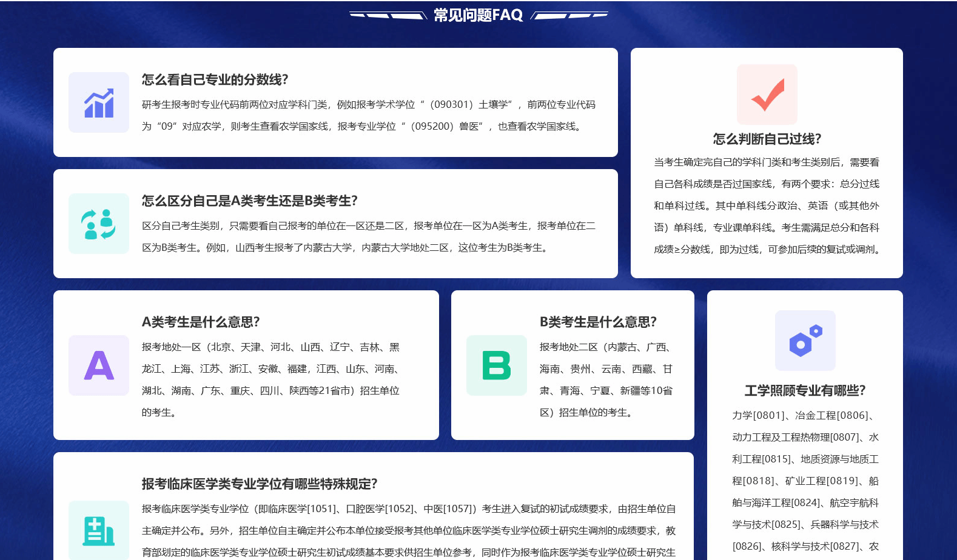The height and width of the screenshot is (560, 957).
Task: Click the 怎么判断自己过线 heading
Action: pyautogui.click(x=767, y=139)
